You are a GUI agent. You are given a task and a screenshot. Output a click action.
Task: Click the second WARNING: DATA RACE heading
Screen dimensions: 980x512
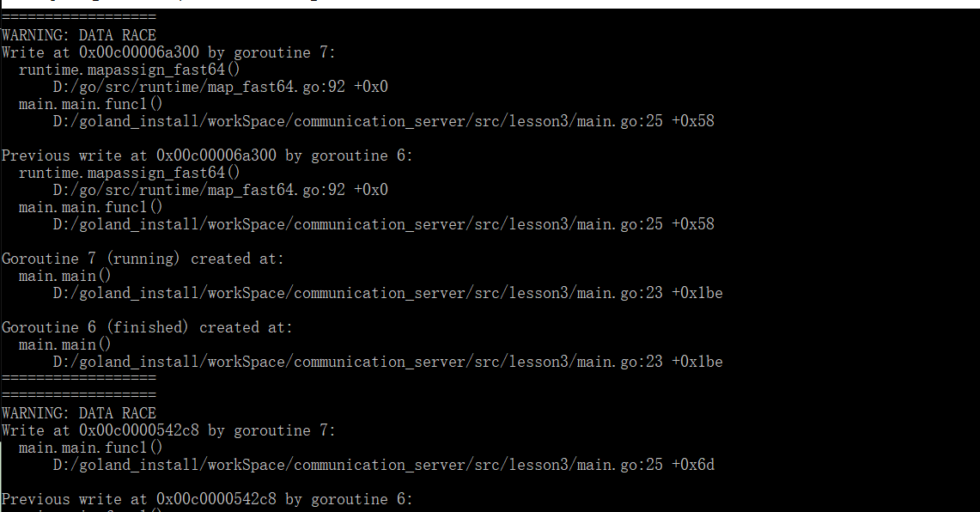pos(79,413)
